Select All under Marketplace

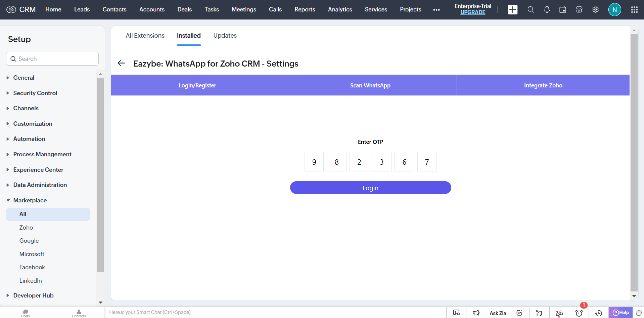(x=48, y=214)
